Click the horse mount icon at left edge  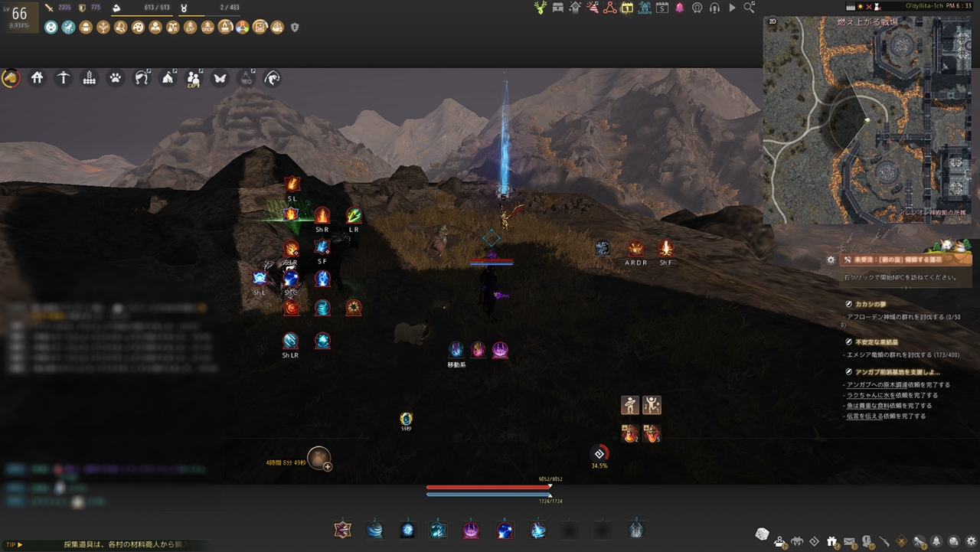click(11, 78)
